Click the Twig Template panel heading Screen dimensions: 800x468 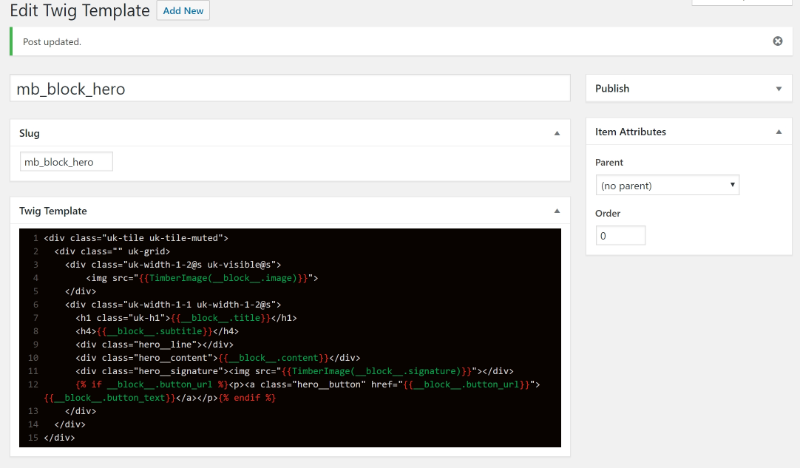[53, 211]
